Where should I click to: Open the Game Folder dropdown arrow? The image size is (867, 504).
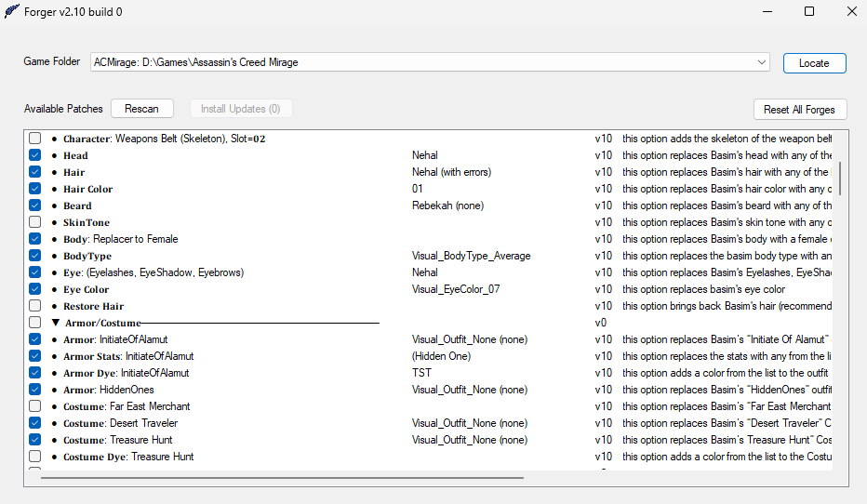coord(761,62)
